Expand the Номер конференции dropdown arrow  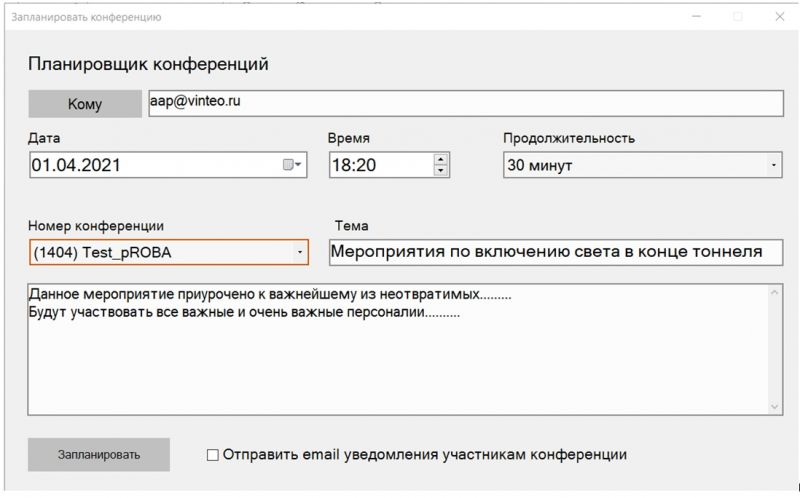(x=300, y=252)
